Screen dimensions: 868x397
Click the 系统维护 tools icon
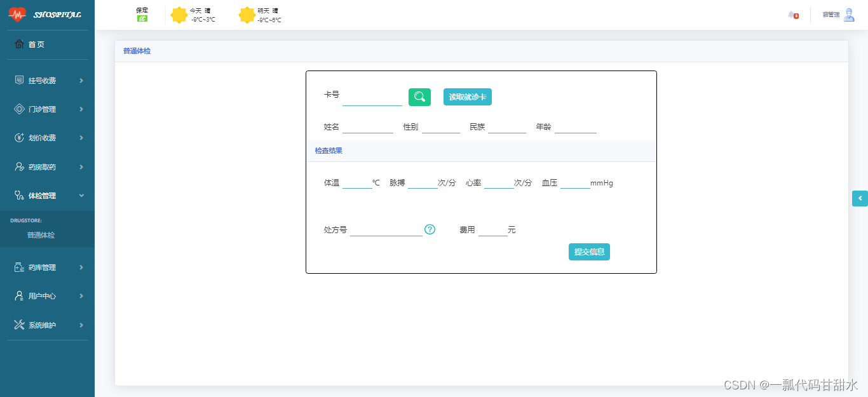19,325
